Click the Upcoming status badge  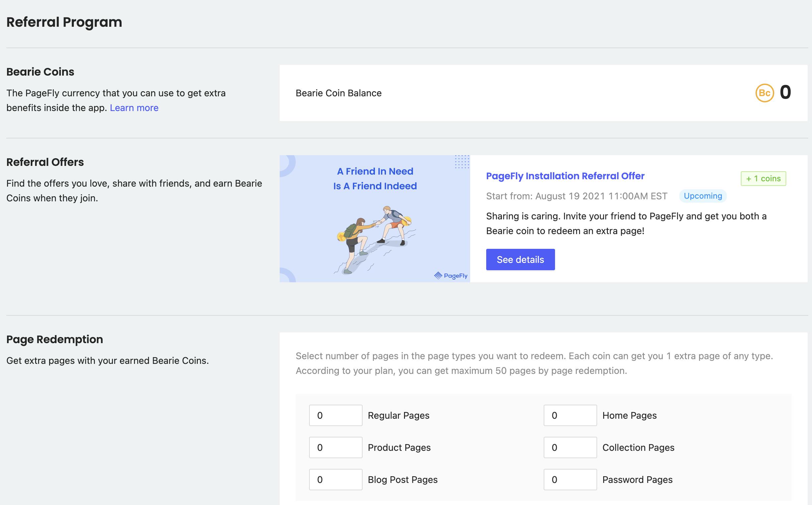(703, 196)
